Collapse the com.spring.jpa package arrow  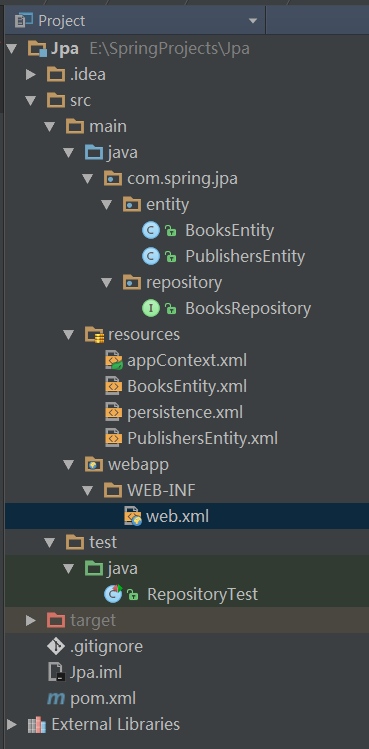point(88,179)
